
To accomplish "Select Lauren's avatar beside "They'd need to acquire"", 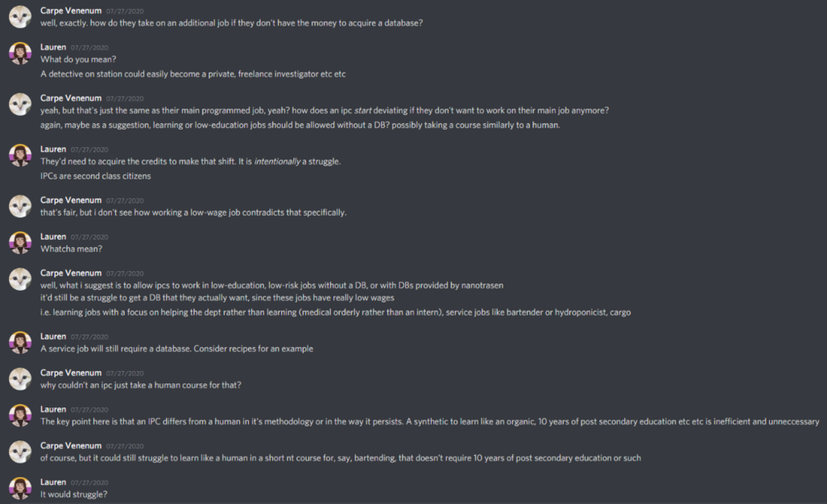I will [21, 155].
